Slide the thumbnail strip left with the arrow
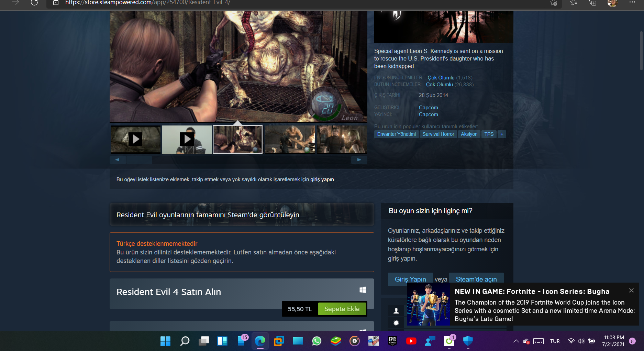644x351 pixels. [118, 160]
